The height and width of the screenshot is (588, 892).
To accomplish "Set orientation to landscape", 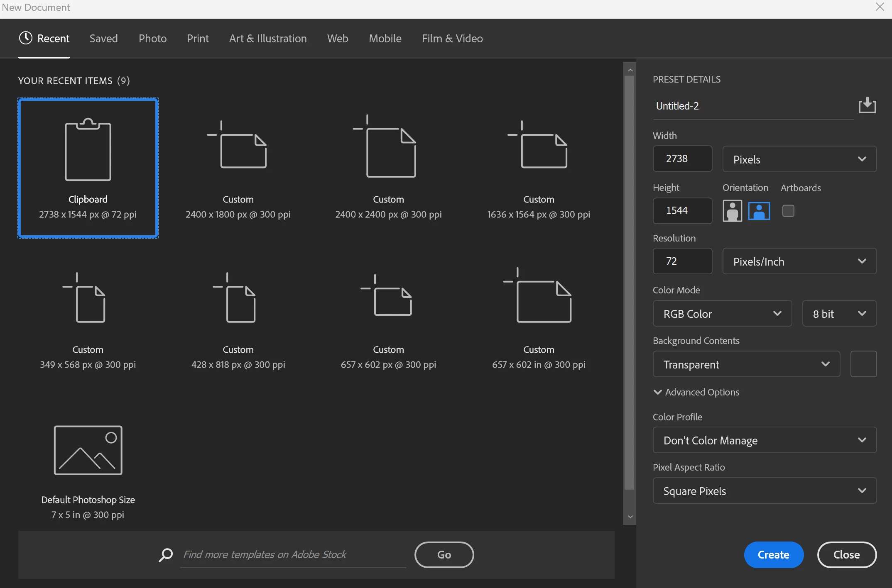I will 759,211.
